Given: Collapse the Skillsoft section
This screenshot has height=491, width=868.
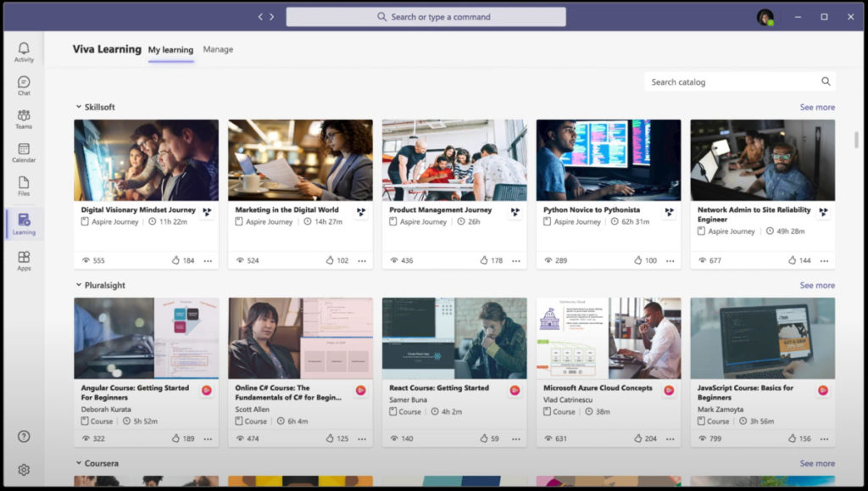Looking at the screenshot, I should [79, 107].
